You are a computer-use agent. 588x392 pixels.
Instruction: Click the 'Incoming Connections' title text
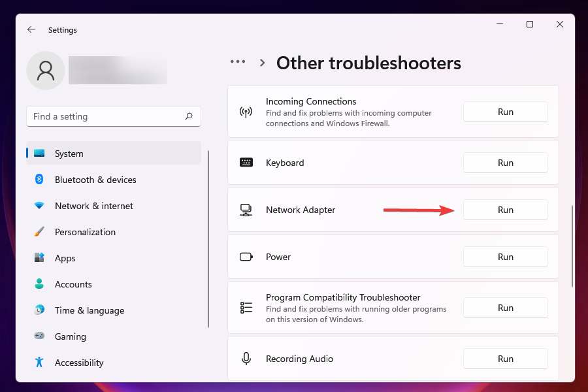311,101
